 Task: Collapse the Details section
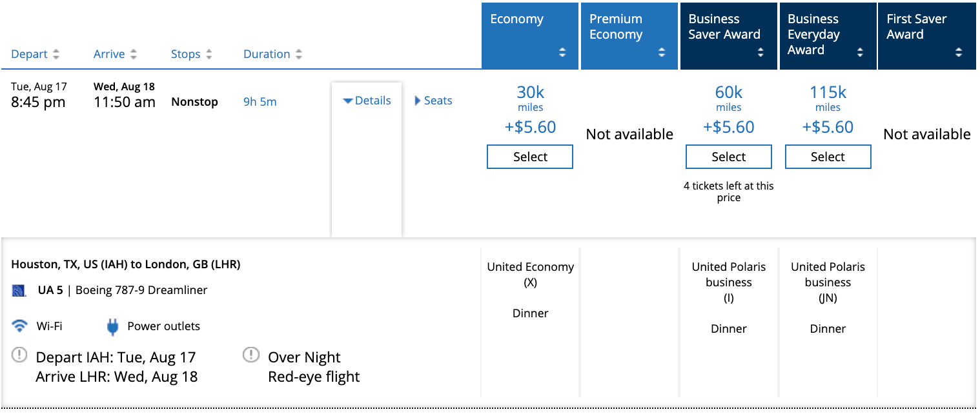(x=366, y=100)
